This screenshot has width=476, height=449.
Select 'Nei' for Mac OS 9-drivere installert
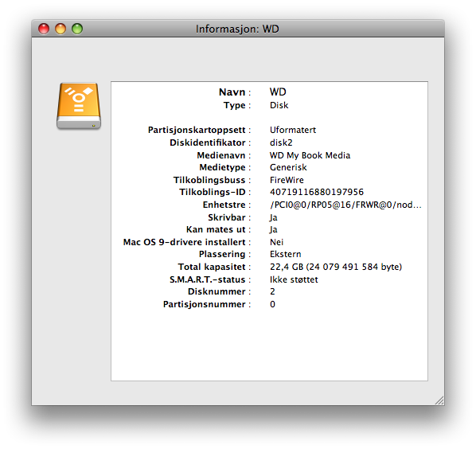coord(276,242)
